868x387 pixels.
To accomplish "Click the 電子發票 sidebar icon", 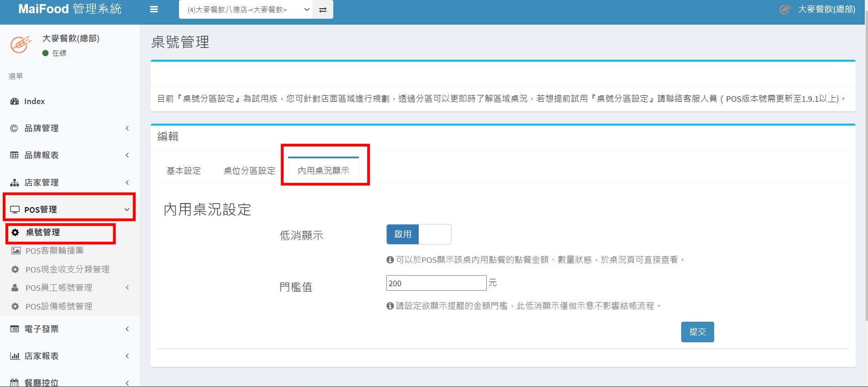I will pyautogui.click(x=15, y=329).
